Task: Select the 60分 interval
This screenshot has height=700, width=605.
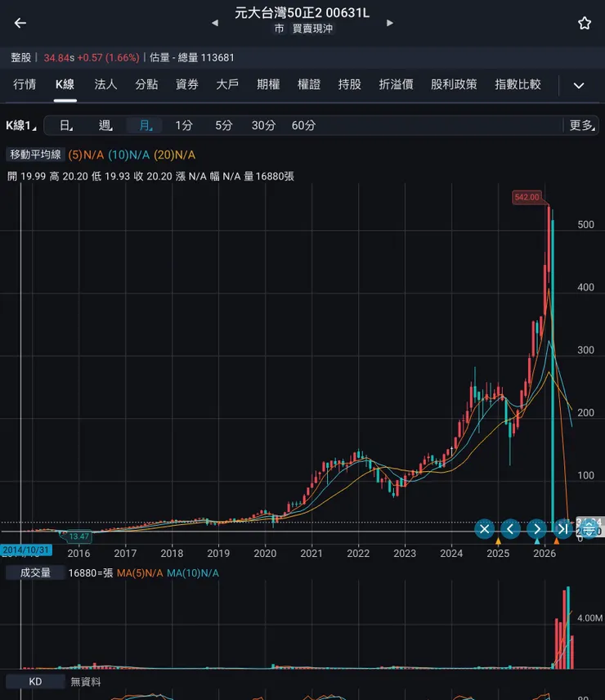Action: pyautogui.click(x=303, y=125)
